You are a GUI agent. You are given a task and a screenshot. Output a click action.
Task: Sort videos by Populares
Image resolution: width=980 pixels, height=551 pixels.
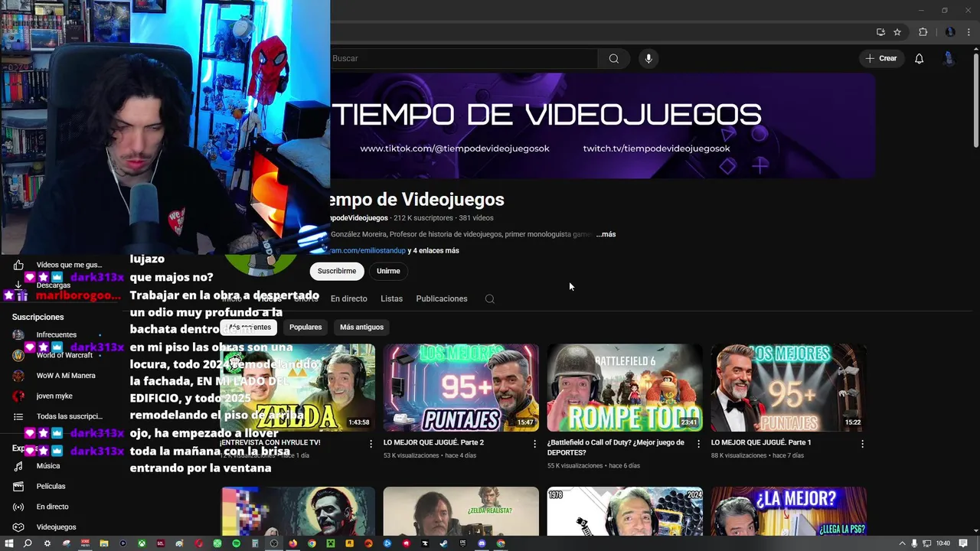[x=305, y=327]
